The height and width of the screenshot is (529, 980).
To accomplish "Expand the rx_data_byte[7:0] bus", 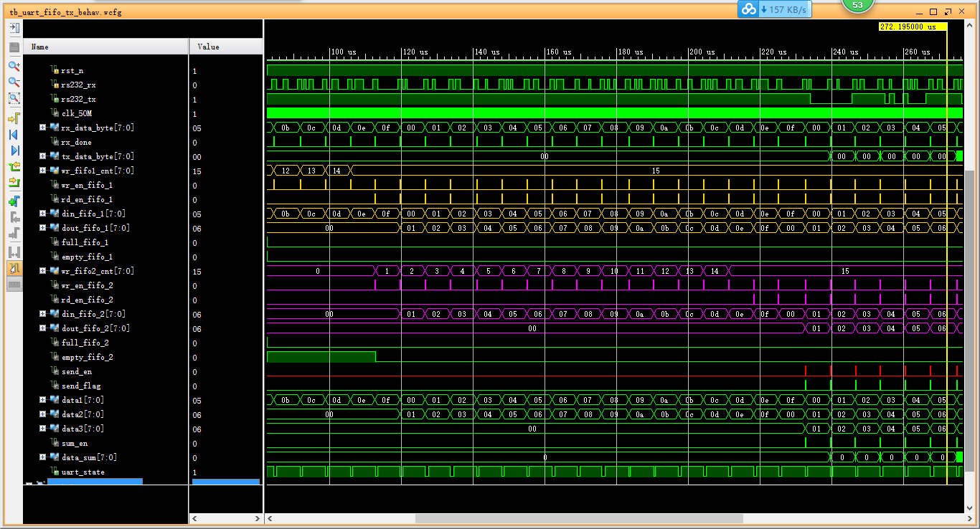I will pos(42,128).
